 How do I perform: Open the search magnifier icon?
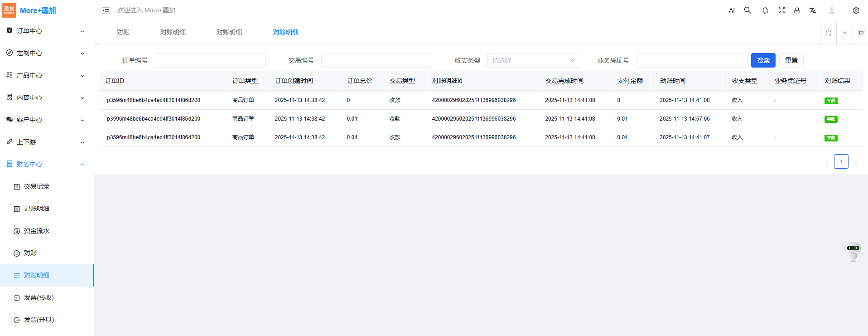(747, 10)
